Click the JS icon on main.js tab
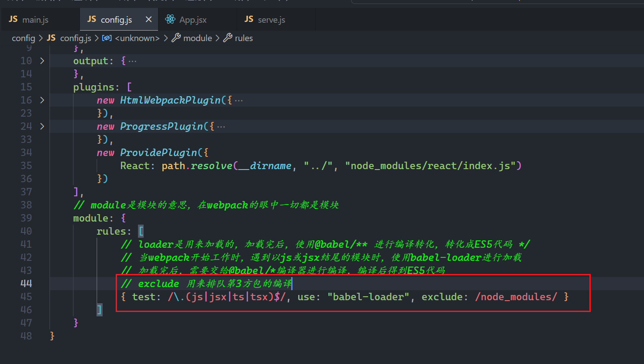The image size is (644, 364). point(13,19)
